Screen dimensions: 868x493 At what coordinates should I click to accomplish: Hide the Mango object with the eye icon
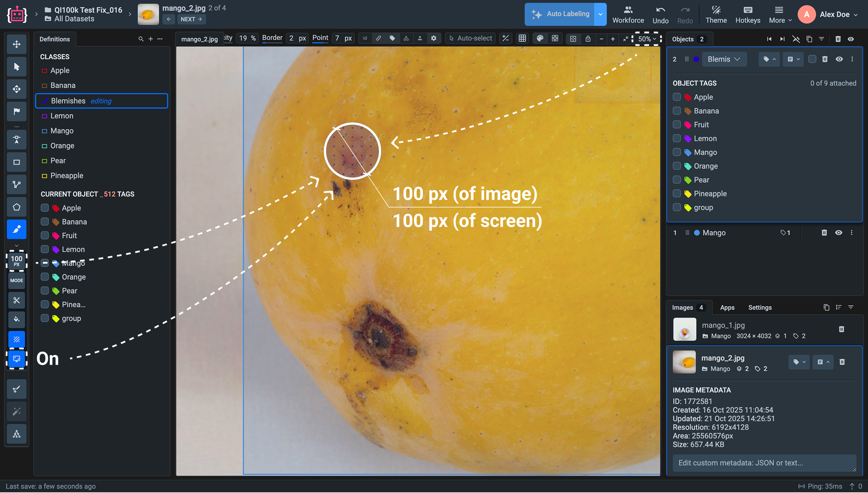pos(838,233)
